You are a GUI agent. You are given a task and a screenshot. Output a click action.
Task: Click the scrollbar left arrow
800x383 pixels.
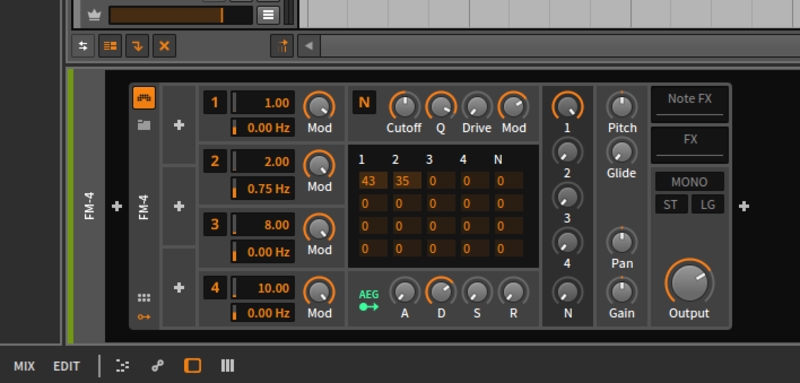point(309,46)
